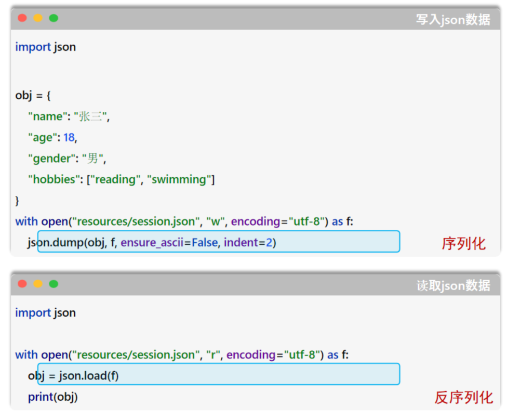The width and height of the screenshot is (507, 420).
Task: Click the 写入json数据 window title
Action: [453, 19]
